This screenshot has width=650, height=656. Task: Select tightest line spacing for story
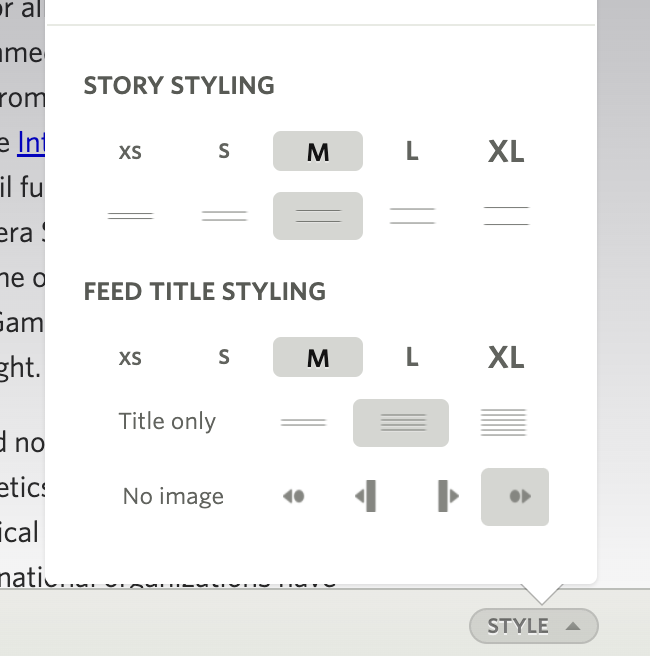pyautogui.click(x=130, y=216)
